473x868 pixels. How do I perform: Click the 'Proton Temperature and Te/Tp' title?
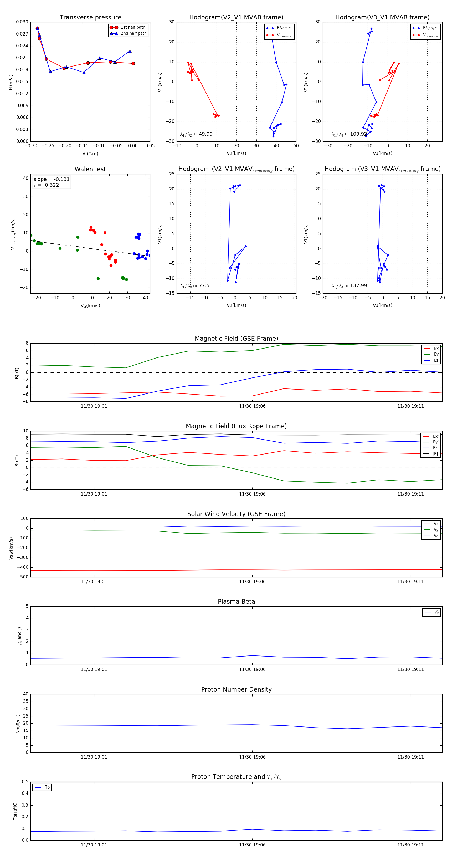[236, 777]
